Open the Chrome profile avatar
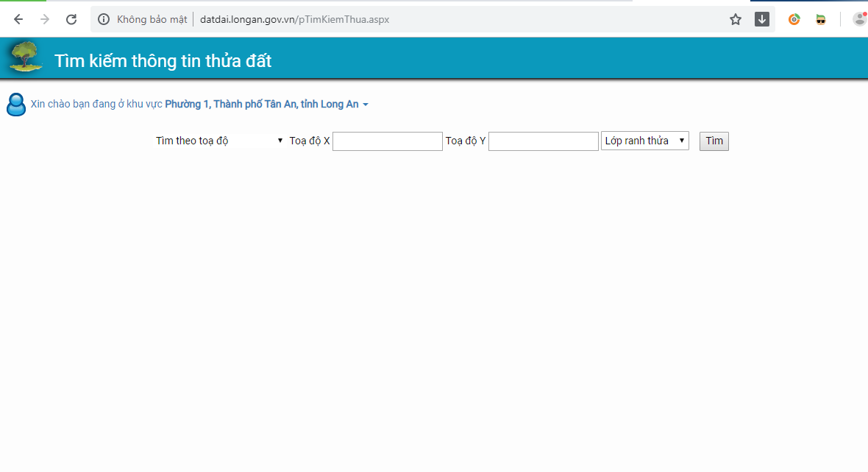 (x=859, y=19)
